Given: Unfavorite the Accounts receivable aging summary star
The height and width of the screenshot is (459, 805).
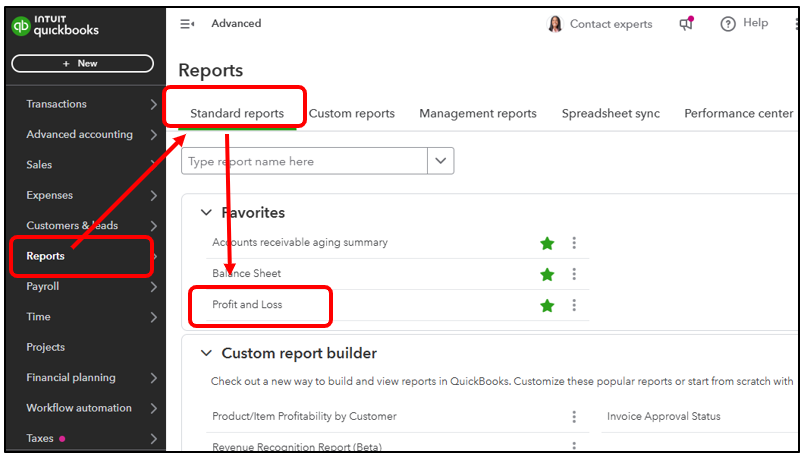Looking at the screenshot, I should point(547,243).
